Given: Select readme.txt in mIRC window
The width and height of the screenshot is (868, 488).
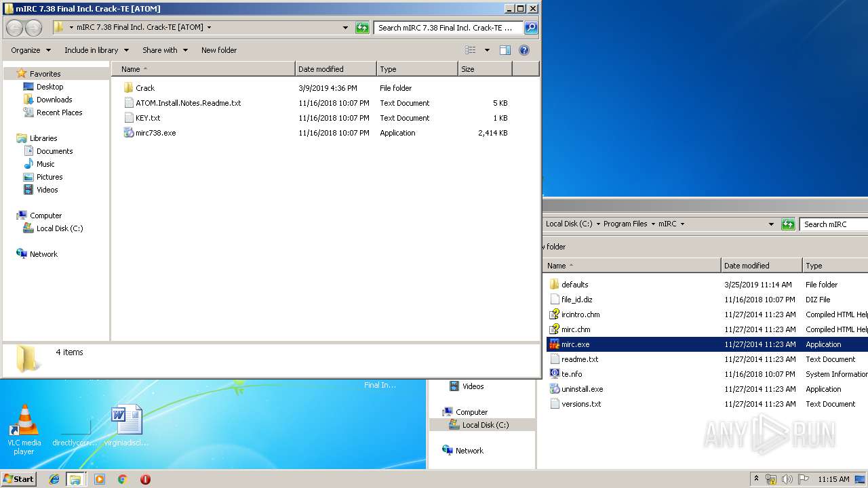Looking at the screenshot, I should 580,359.
